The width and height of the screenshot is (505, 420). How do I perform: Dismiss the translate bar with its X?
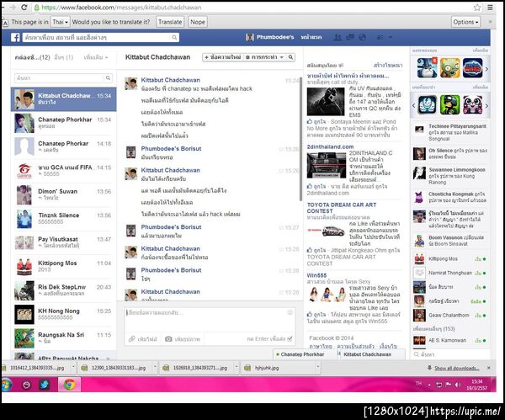click(490, 22)
